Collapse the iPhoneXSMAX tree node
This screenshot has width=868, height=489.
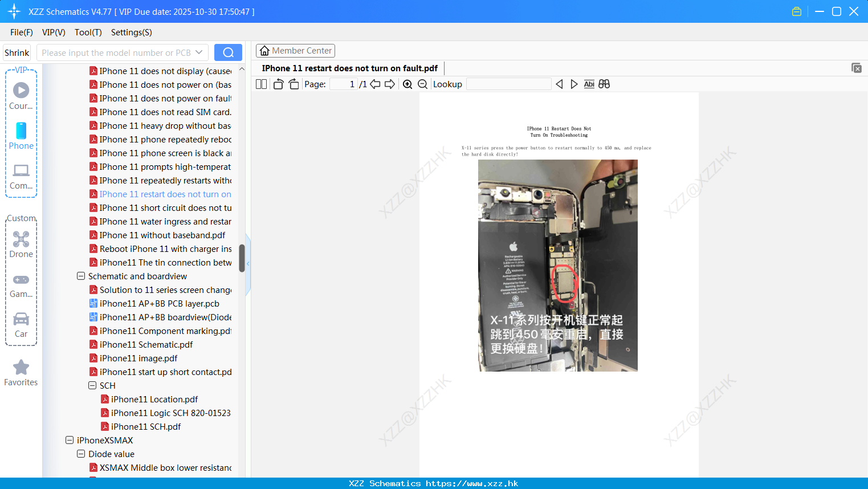[x=70, y=440]
